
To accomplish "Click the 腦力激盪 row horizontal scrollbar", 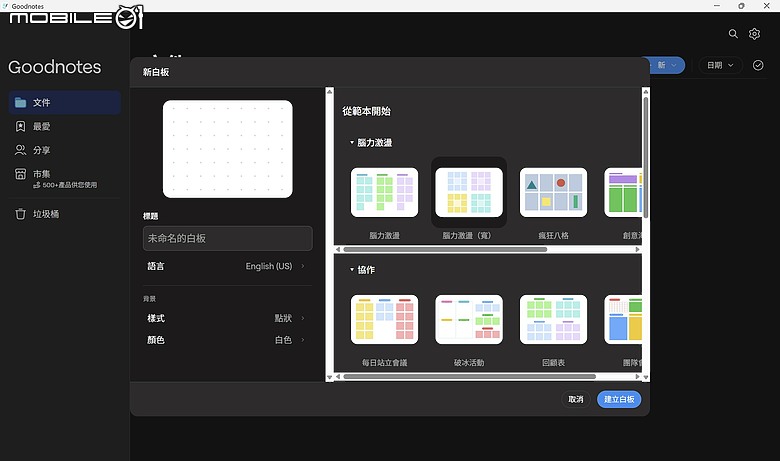I will (x=445, y=249).
